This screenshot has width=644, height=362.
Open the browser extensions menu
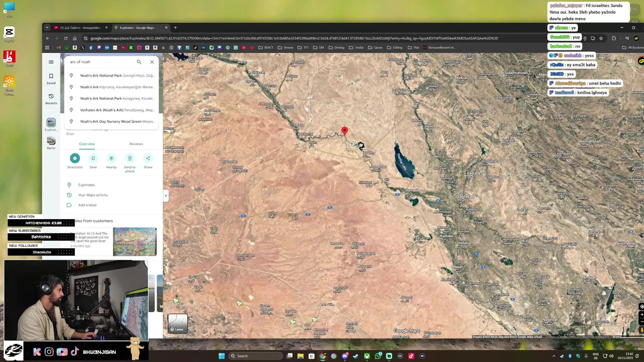(x=614, y=38)
